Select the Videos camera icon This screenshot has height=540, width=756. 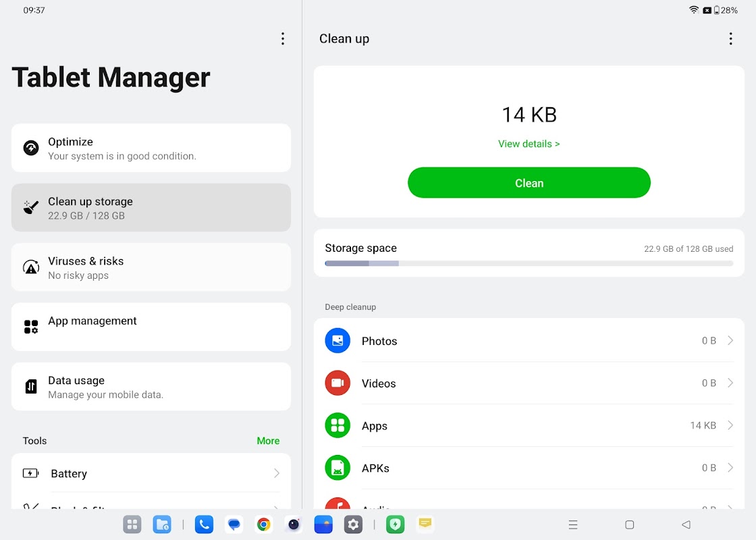coord(337,383)
